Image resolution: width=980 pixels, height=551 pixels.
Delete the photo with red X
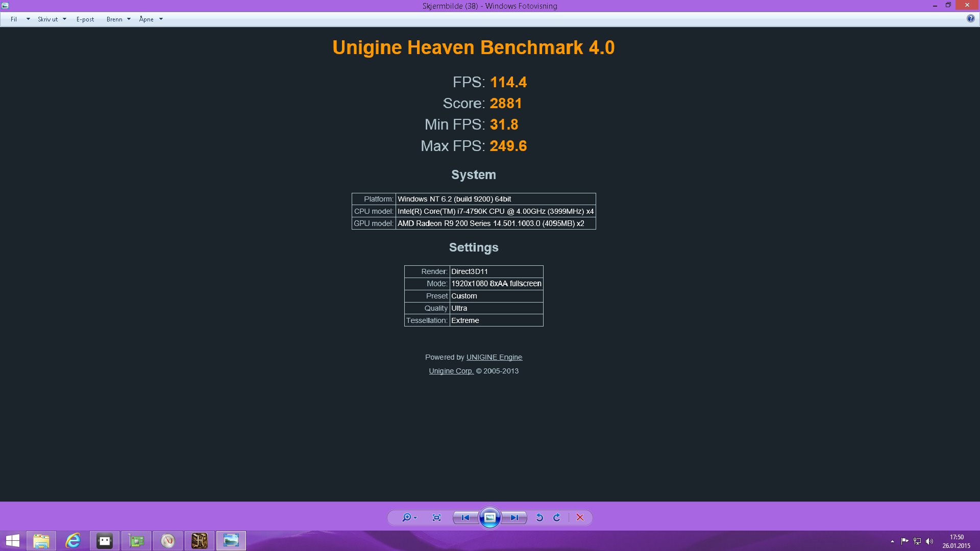(x=580, y=517)
